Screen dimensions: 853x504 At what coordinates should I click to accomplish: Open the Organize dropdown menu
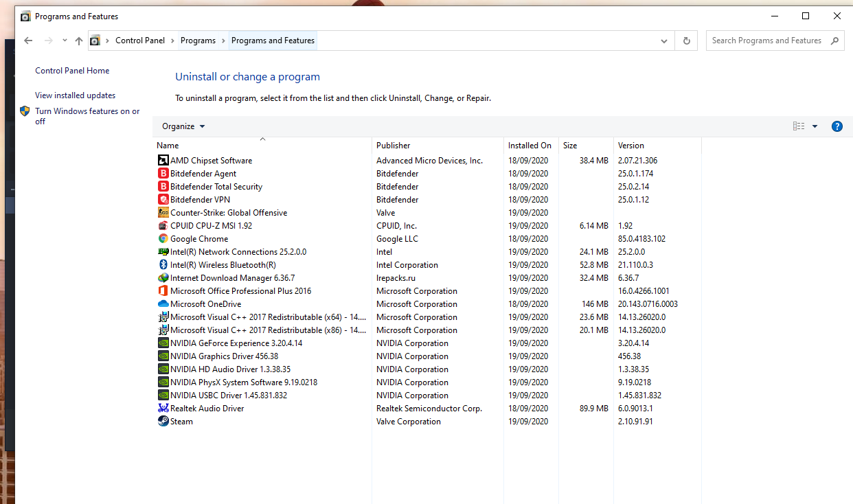tap(183, 126)
